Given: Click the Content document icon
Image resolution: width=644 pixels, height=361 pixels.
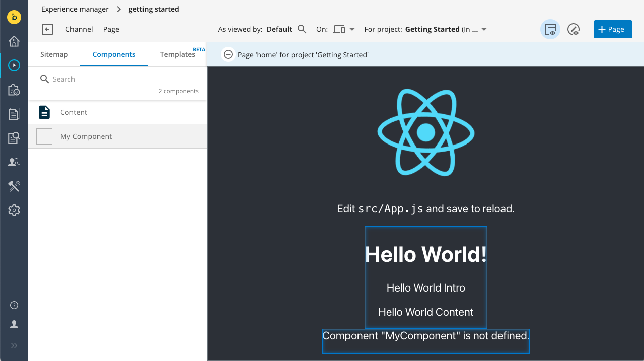Looking at the screenshot, I should [x=44, y=112].
